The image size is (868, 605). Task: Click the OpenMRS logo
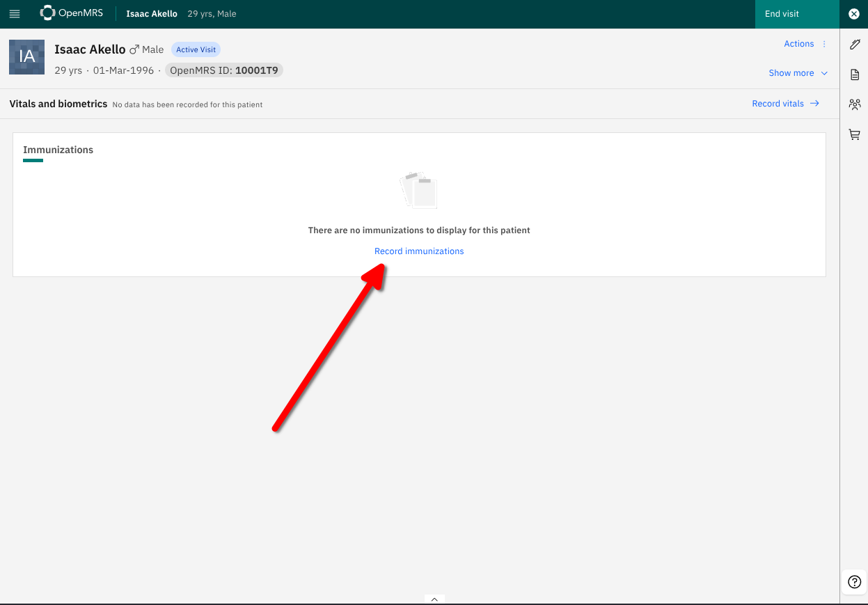[72, 13]
